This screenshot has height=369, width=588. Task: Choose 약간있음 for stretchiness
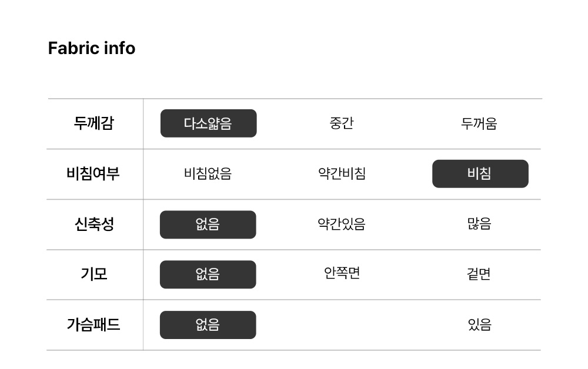[342, 224]
